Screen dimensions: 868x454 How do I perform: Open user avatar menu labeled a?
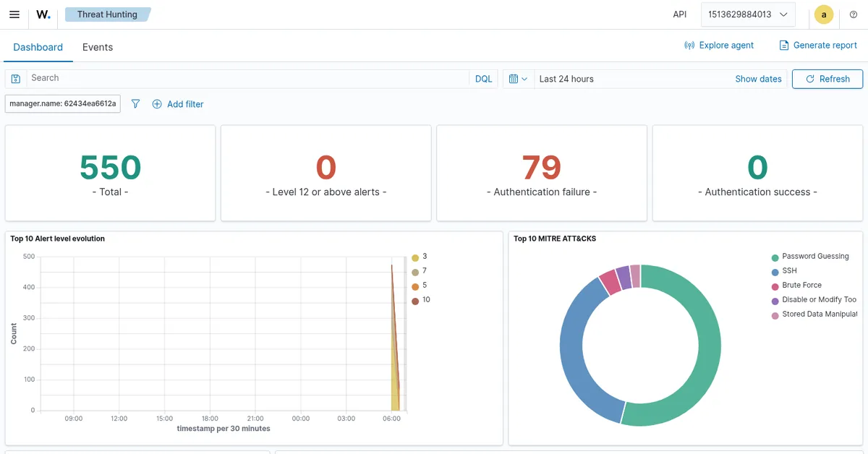tap(824, 14)
